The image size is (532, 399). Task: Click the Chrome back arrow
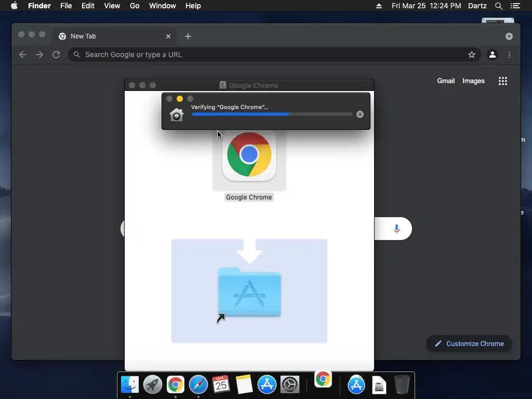(x=23, y=55)
